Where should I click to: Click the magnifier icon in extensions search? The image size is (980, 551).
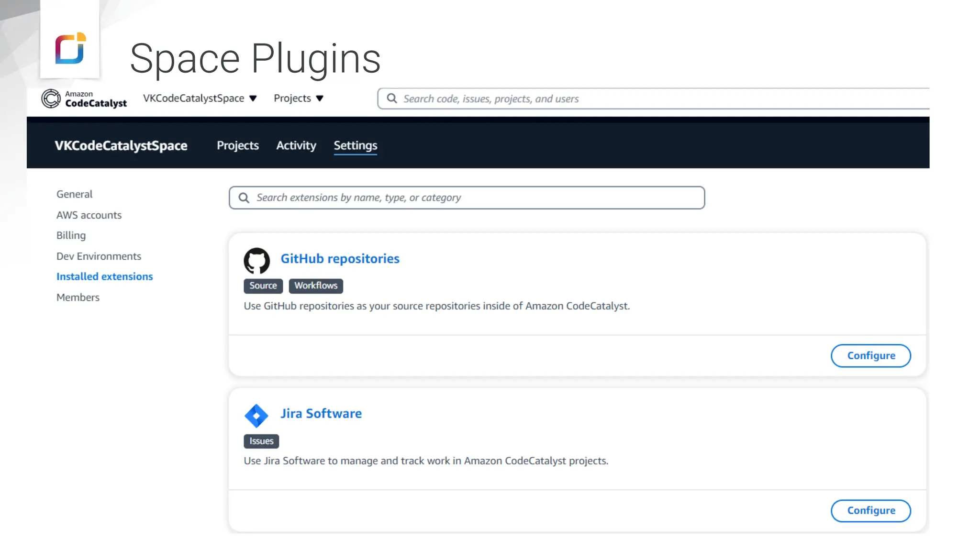tap(244, 198)
